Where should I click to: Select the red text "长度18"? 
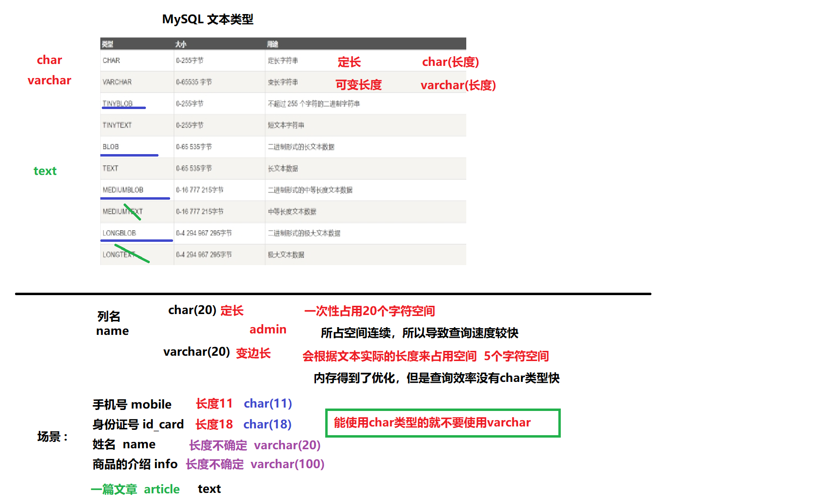214,425
